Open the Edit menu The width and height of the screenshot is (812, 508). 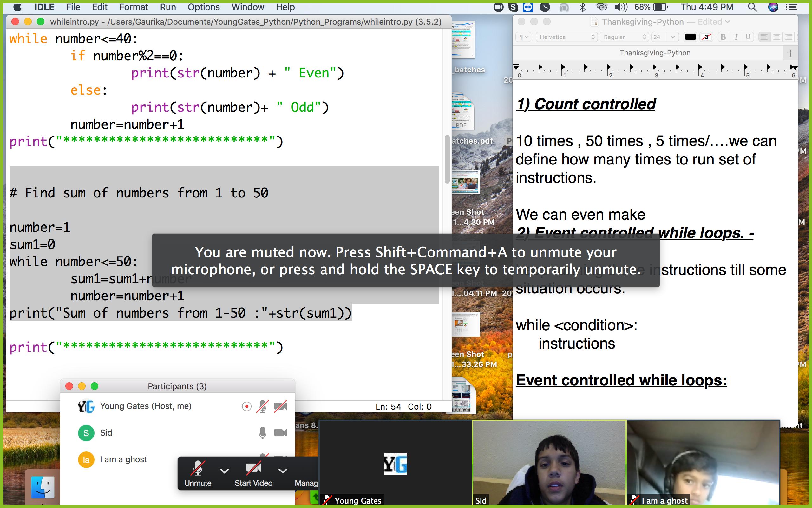(x=100, y=7)
